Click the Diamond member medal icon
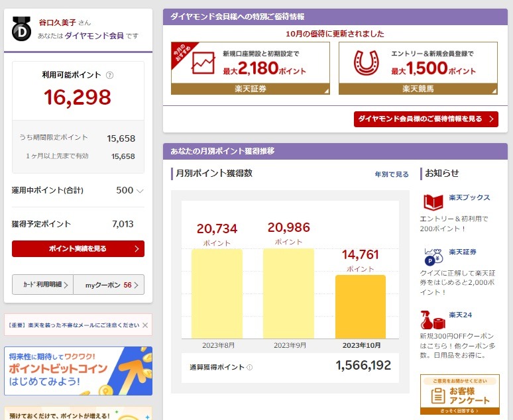This screenshot has height=420, width=513. click(x=21, y=28)
